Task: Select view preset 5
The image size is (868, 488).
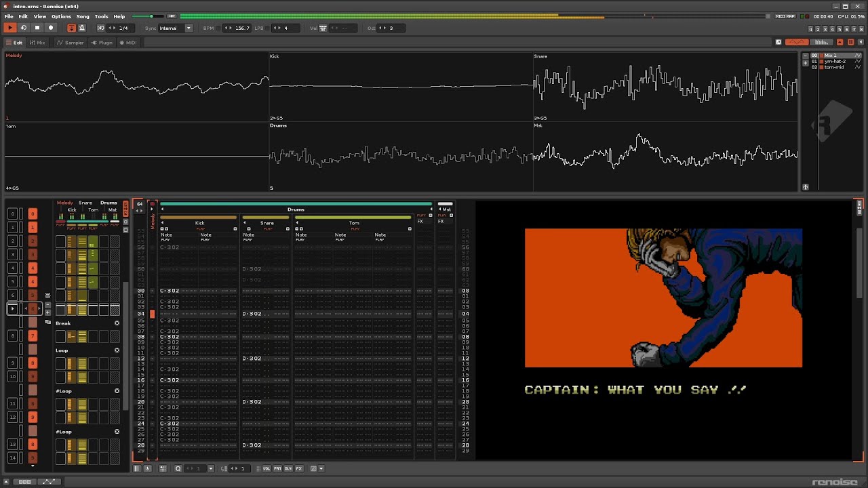Action: click(838, 28)
